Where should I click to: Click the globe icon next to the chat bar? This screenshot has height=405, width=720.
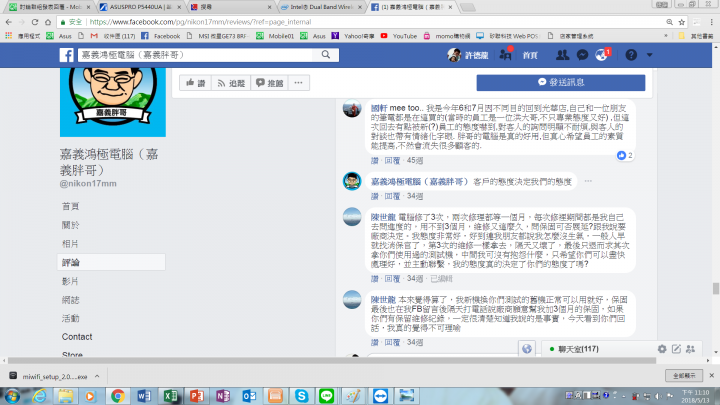[x=527, y=349]
